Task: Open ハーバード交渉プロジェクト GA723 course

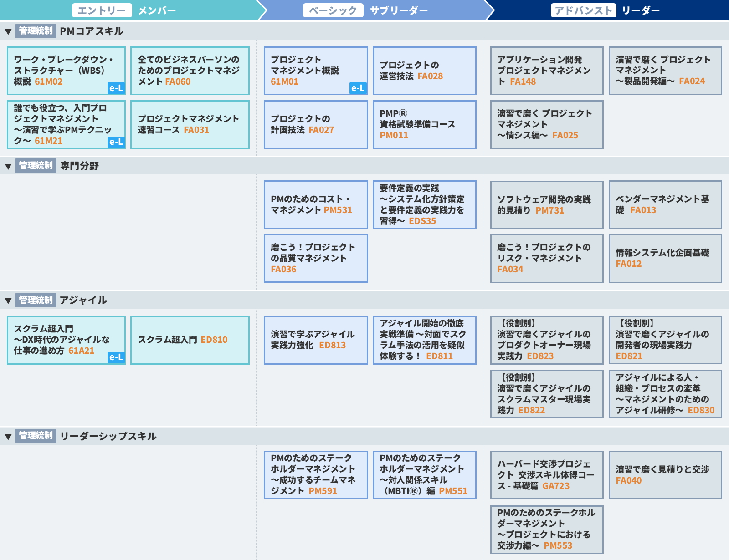Action: click(546, 475)
